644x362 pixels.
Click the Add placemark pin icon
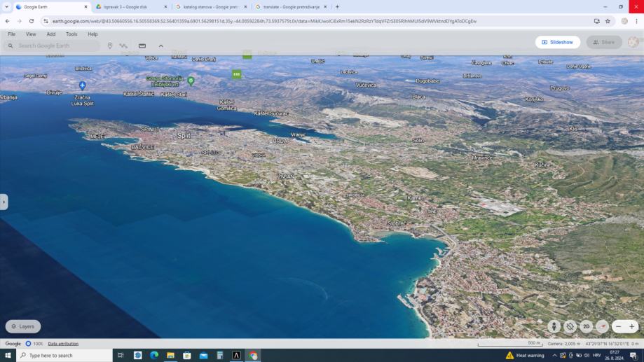(110, 46)
